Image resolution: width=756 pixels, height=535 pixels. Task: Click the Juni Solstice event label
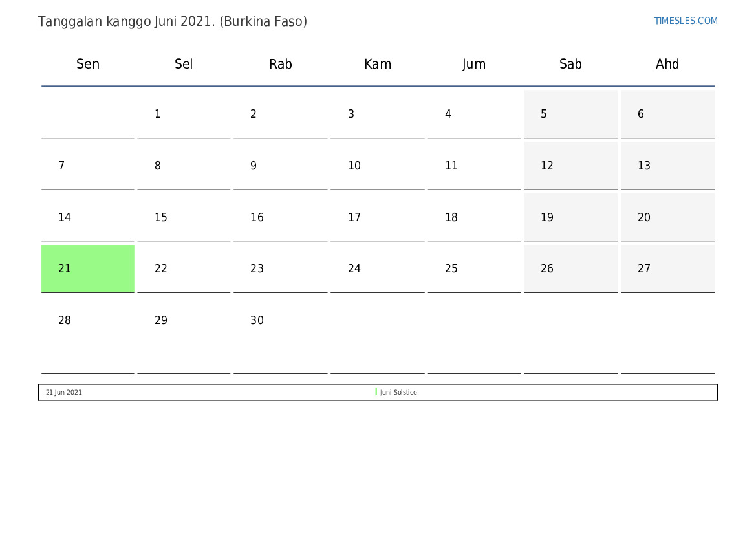pos(398,393)
